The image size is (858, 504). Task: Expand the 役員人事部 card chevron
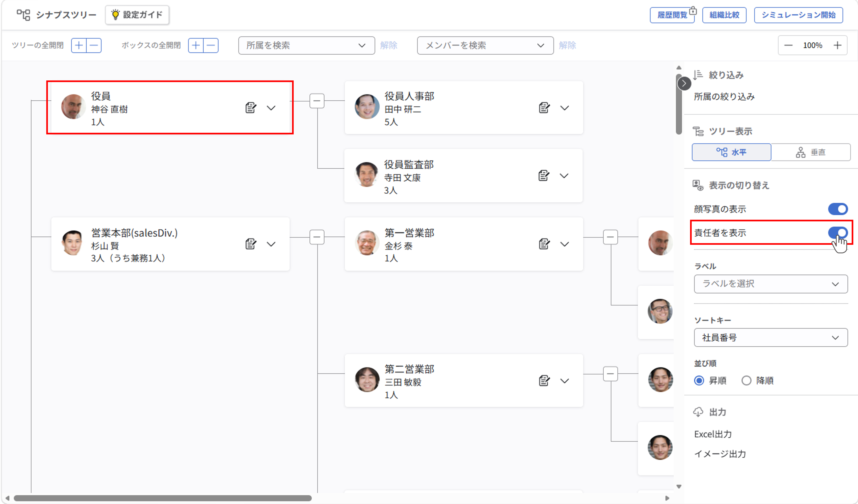click(565, 108)
